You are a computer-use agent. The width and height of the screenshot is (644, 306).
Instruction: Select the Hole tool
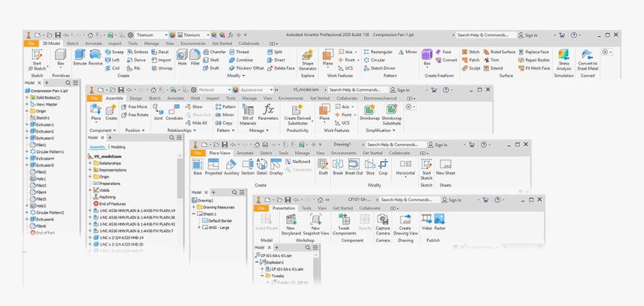[182, 58]
